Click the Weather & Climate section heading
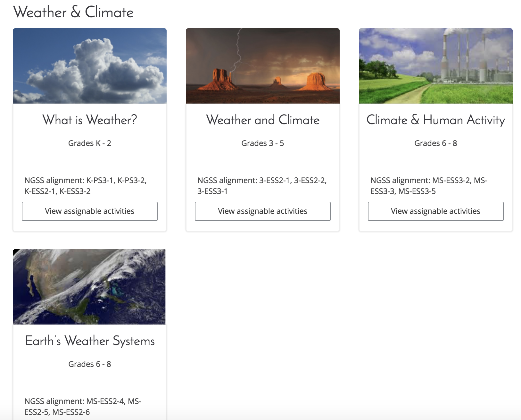The image size is (521, 420). tap(73, 12)
